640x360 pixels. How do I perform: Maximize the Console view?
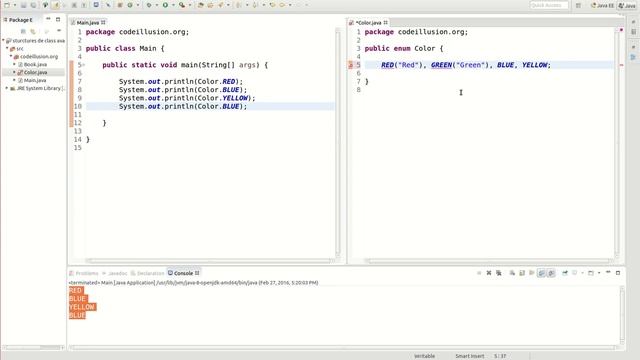click(618, 273)
